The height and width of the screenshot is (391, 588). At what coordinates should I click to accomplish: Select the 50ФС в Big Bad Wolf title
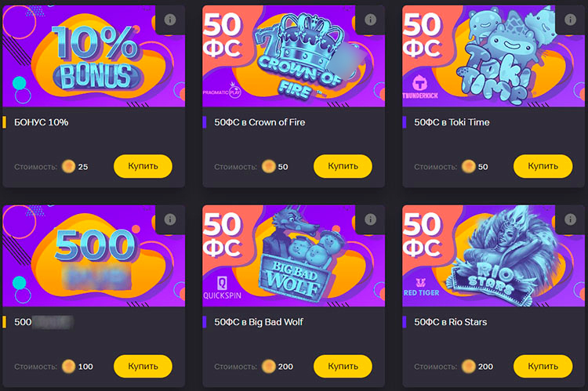(x=259, y=322)
